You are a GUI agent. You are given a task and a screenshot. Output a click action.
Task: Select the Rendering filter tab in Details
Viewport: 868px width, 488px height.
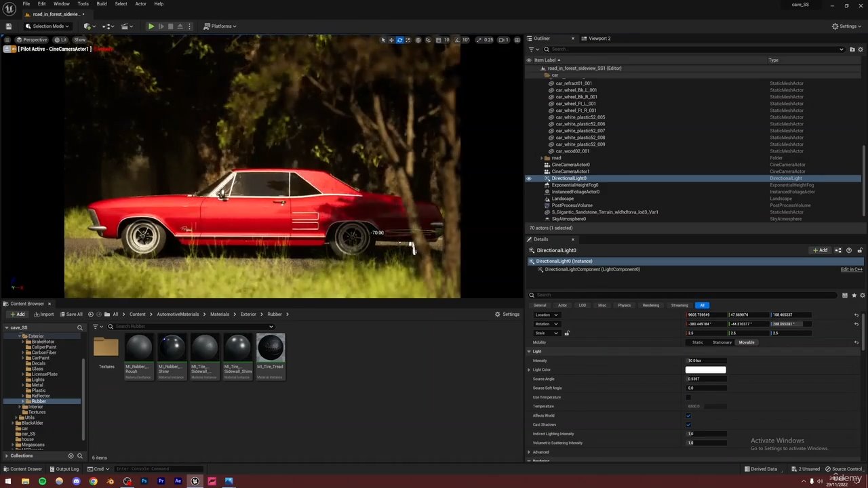650,306
